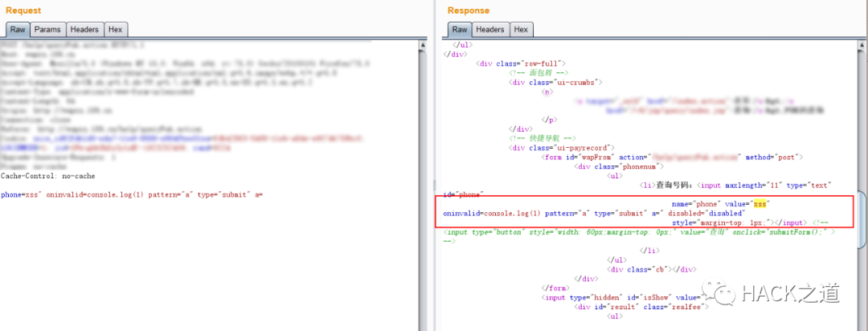
Task: Show the Response panel's Hex tab
Action: (x=521, y=30)
